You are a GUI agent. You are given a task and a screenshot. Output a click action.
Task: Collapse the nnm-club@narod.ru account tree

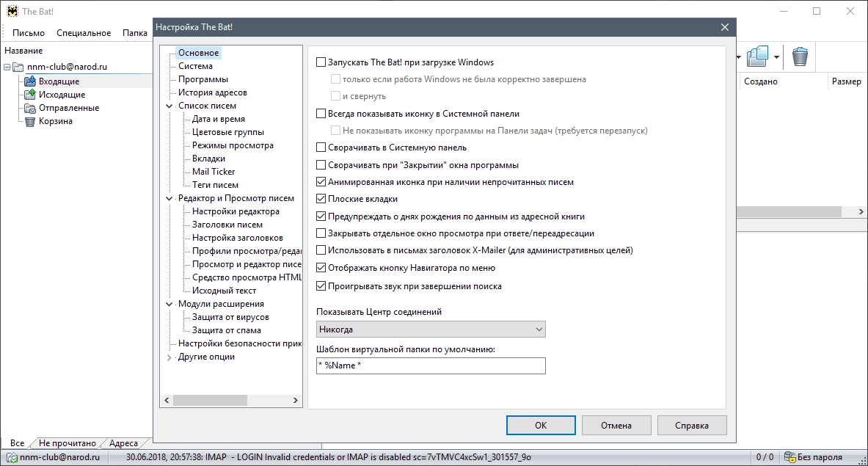[x=7, y=67]
